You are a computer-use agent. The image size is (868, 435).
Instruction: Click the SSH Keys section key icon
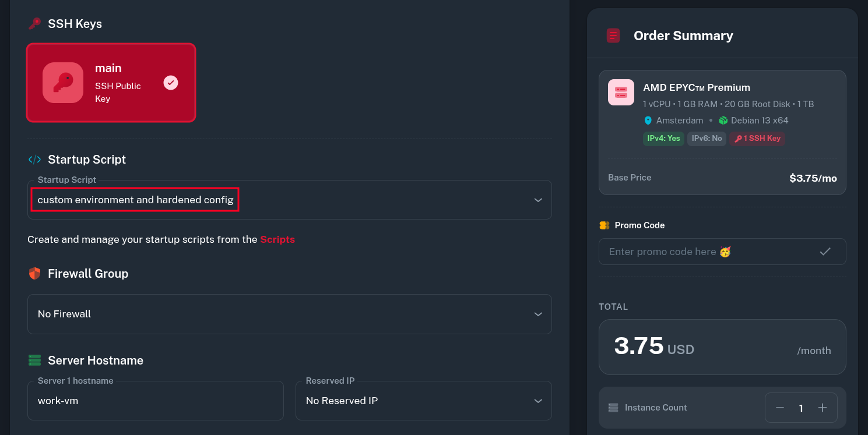coord(35,24)
